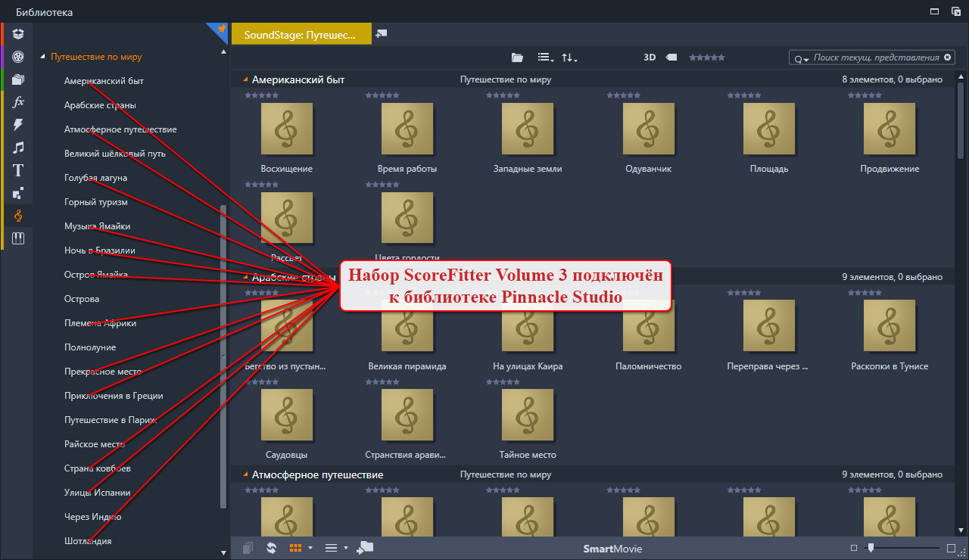This screenshot has height=560, width=969.
Task: Select Райское место in the tree
Action: [x=94, y=444]
